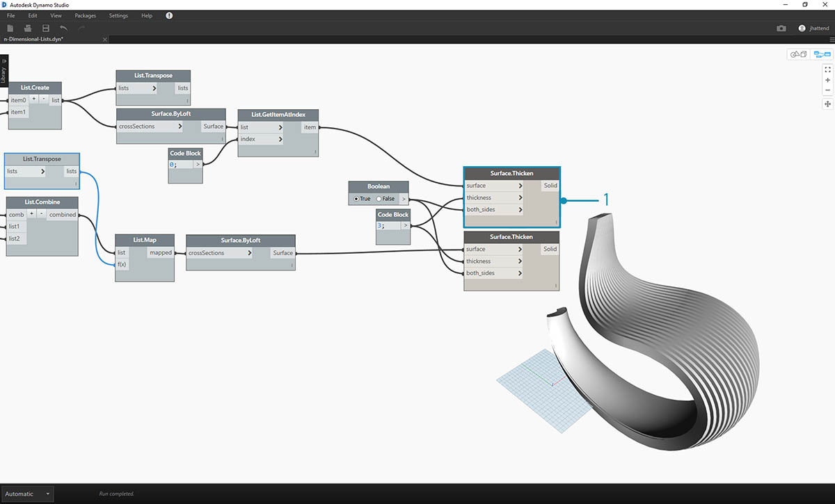
Task: Click the Undo arrow icon
Action: point(64,28)
